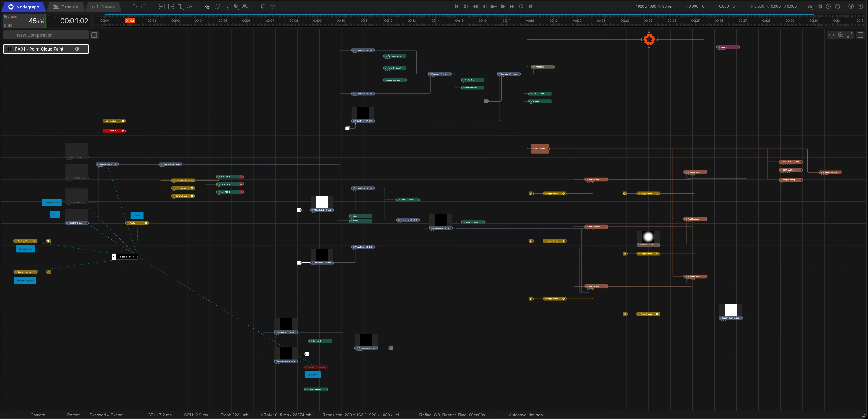Select the MIDI Modifier node

click(x=114, y=121)
